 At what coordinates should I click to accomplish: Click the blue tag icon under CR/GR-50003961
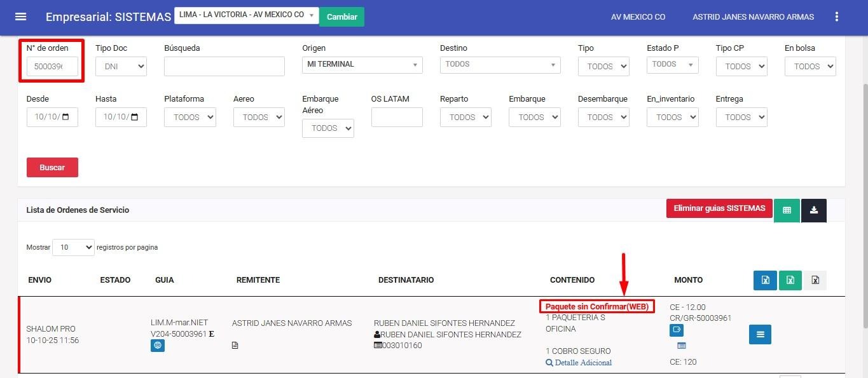[x=676, y=330]
